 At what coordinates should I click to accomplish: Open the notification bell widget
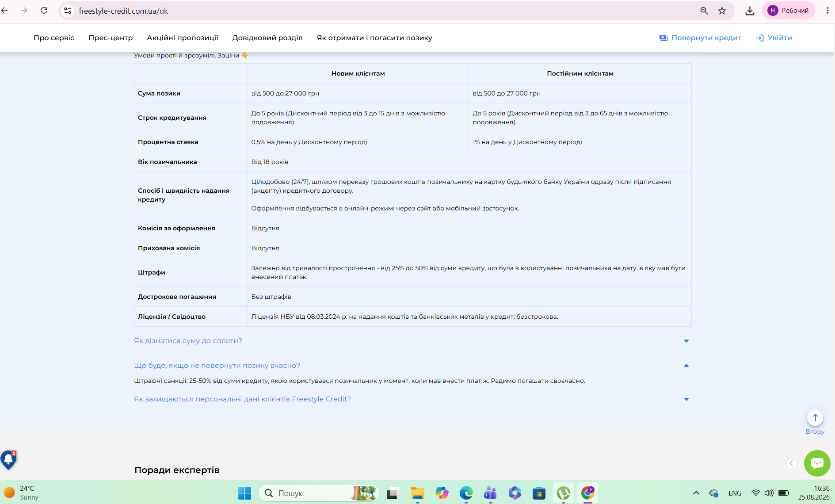[x=8, y=460]
